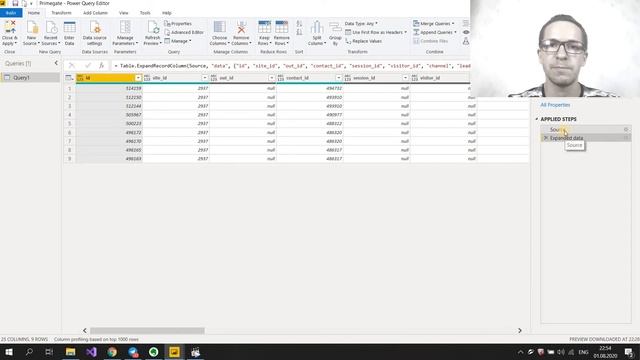Viewport: 640px width, 360px height.
Task: Open the Source step settings gear
Action: [x=626, y=129]
